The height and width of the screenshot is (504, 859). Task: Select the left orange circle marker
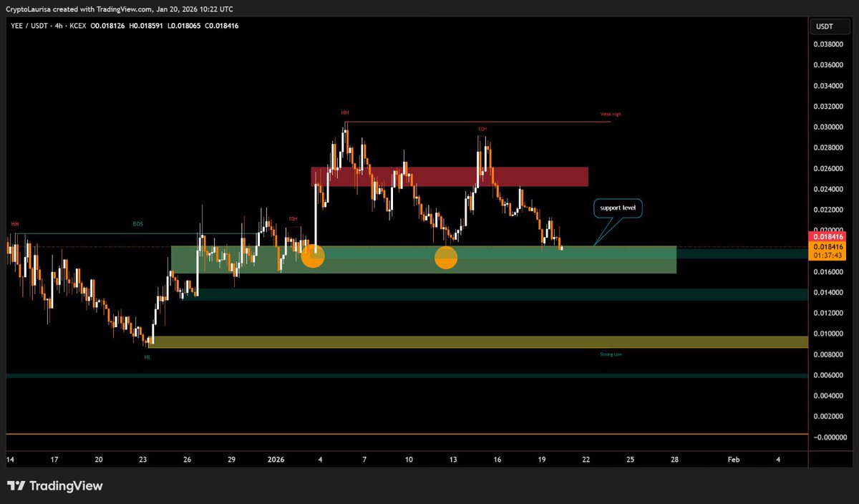[x=313, y=256]
